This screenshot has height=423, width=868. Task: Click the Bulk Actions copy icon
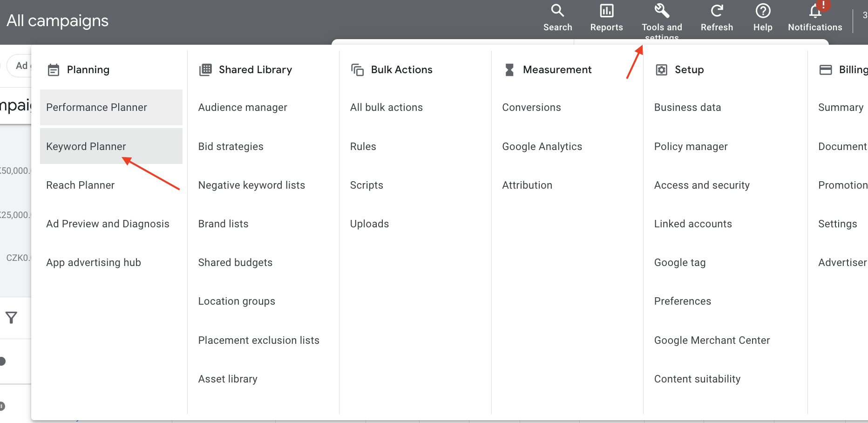(x=357, y=70)
